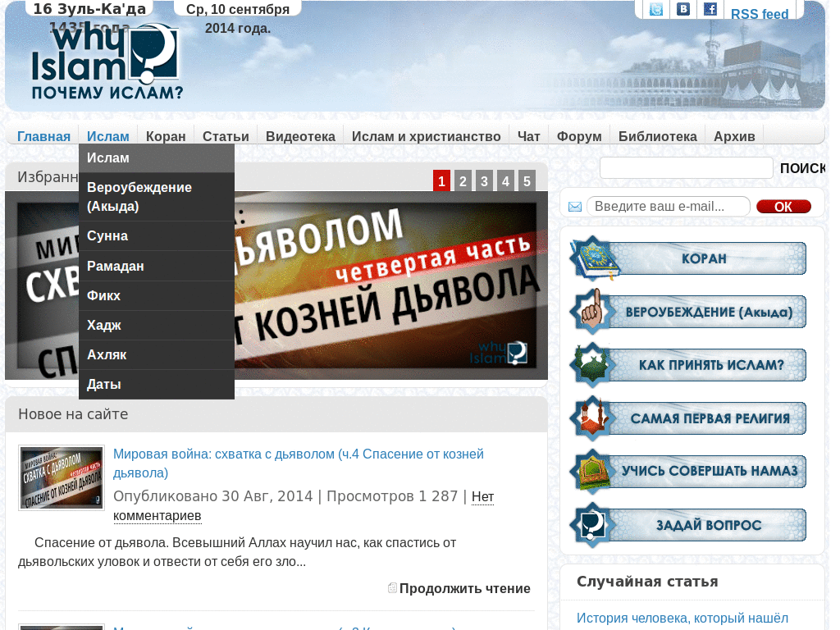Click the Продолжить чтение link

coord(465,588)
